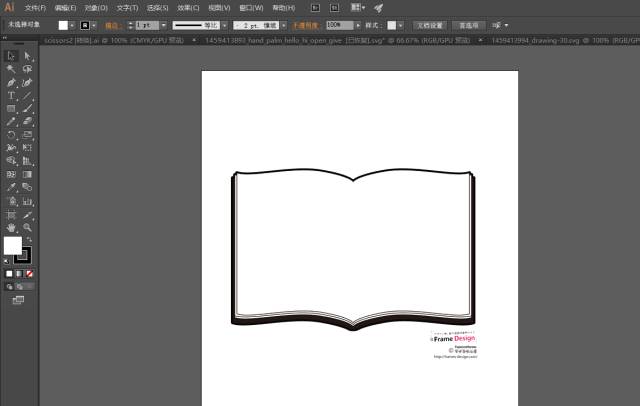This screenshot has height=406, width=640.
Task: Select the Zoom magnifier tool
Action: [28, 227]
